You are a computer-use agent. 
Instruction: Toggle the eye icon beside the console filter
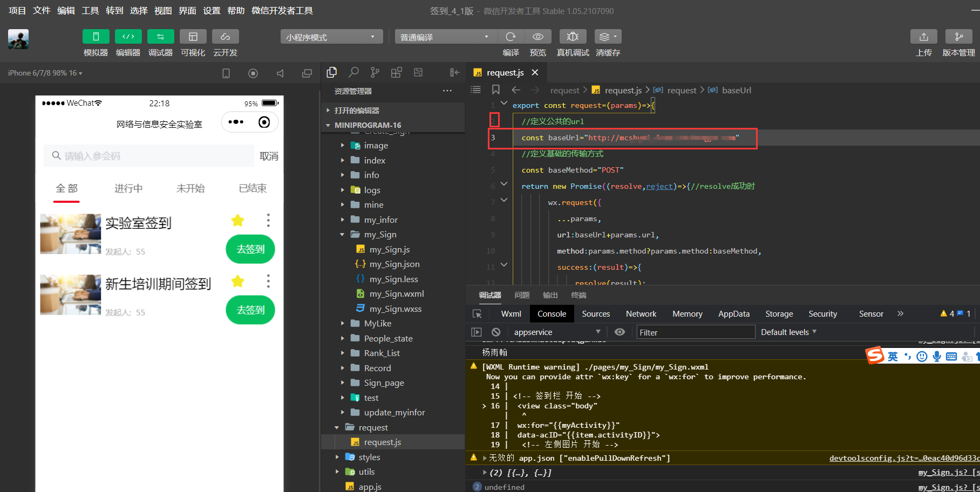(x=620, y=332)
